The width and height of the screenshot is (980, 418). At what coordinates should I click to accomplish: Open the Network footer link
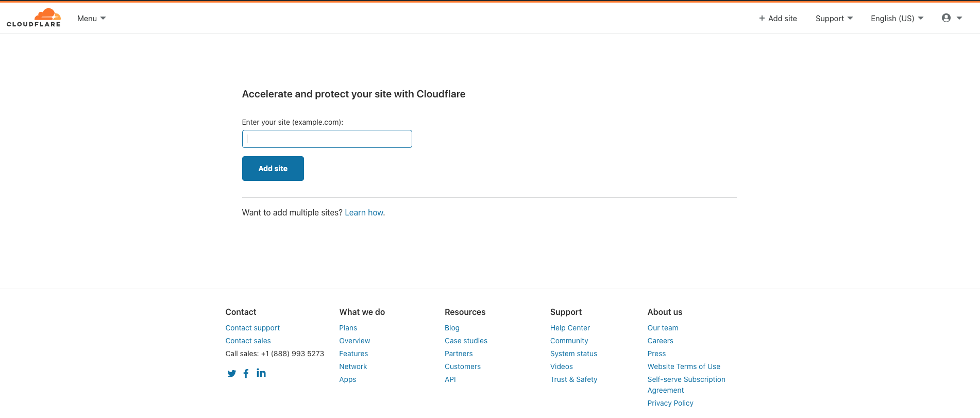tap(353, 366)
